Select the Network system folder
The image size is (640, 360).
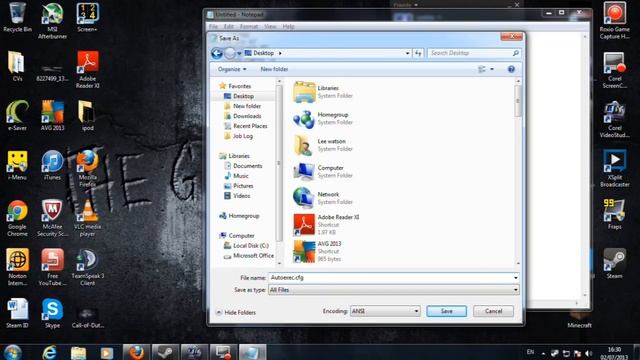322,198
